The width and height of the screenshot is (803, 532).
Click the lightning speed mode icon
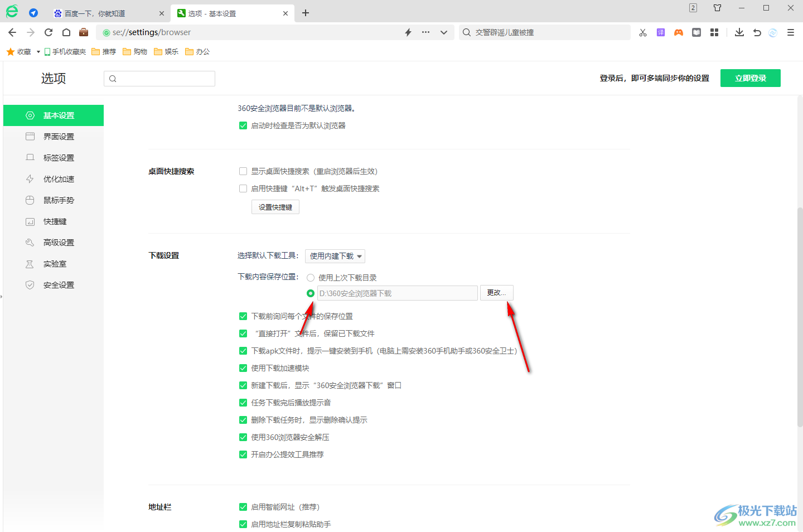[x=408, y=32]
